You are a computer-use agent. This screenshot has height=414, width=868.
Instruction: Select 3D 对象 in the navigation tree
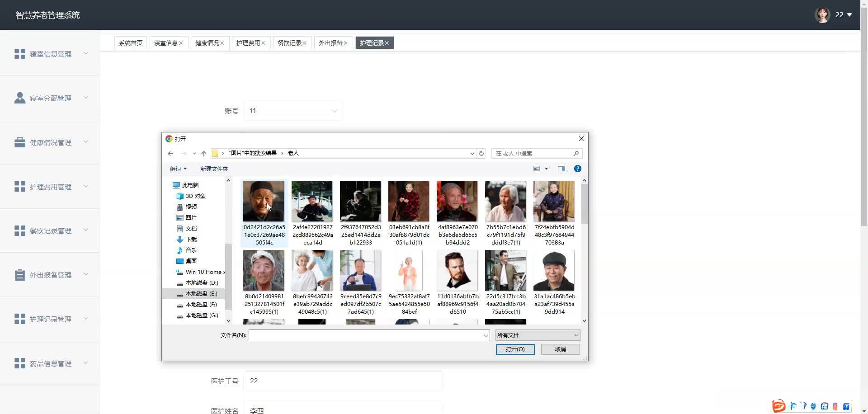click(x=195, y=196)
